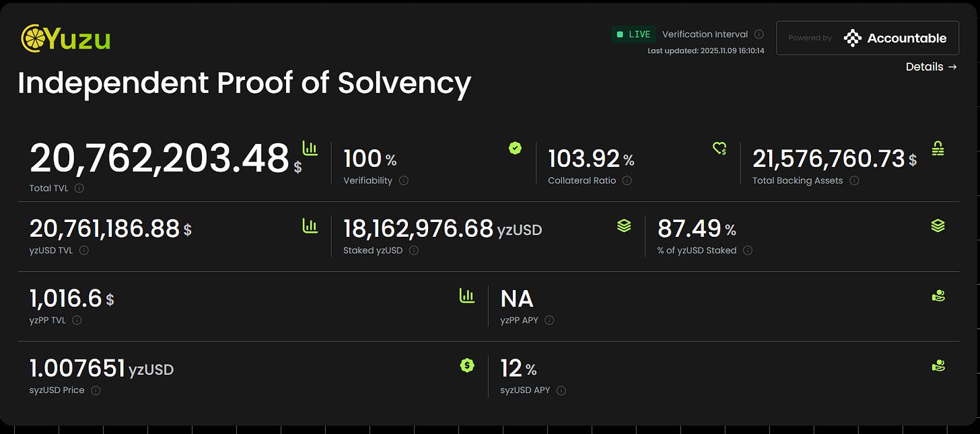
Task: Open info tooltip for Staked yzUSD
Action: click(x=414, y=250)
